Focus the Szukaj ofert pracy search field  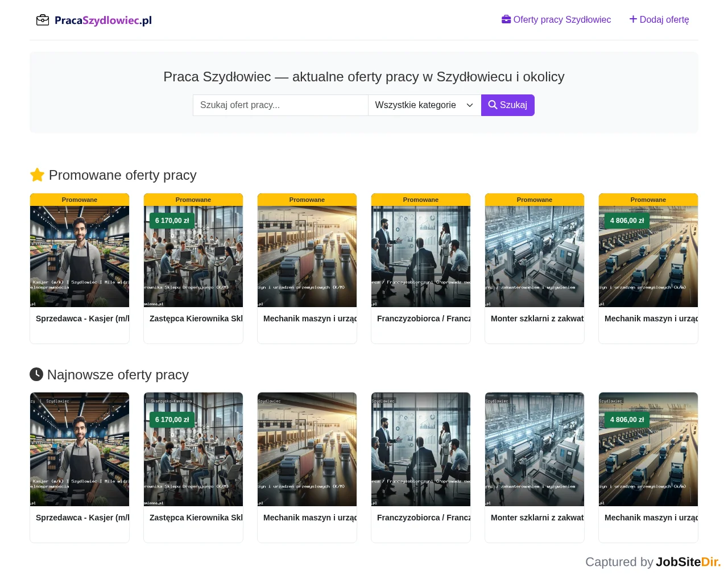point(280,105)
